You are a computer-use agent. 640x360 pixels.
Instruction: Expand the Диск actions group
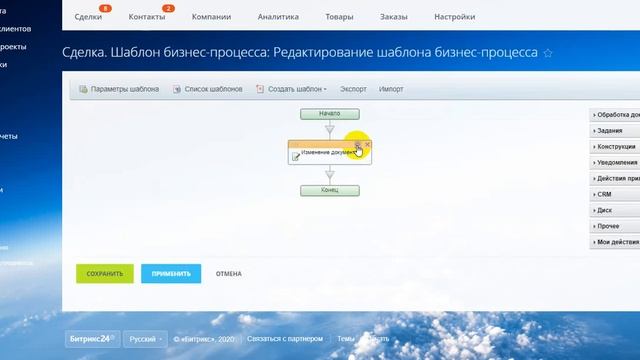615,211
